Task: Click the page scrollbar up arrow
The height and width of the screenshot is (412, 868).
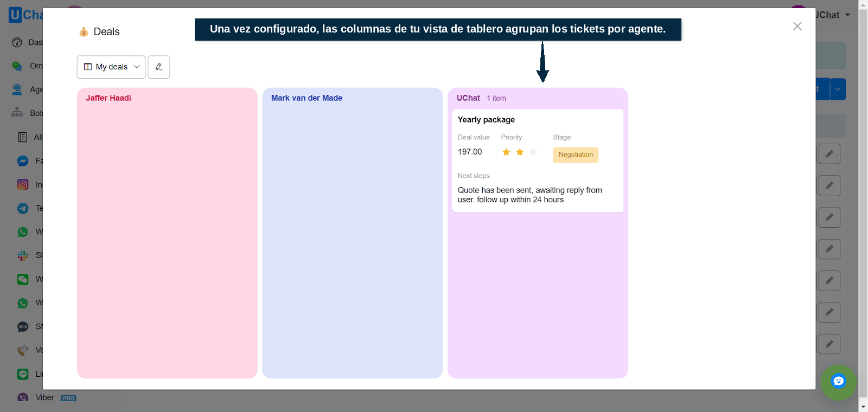Action: point(863,4)
